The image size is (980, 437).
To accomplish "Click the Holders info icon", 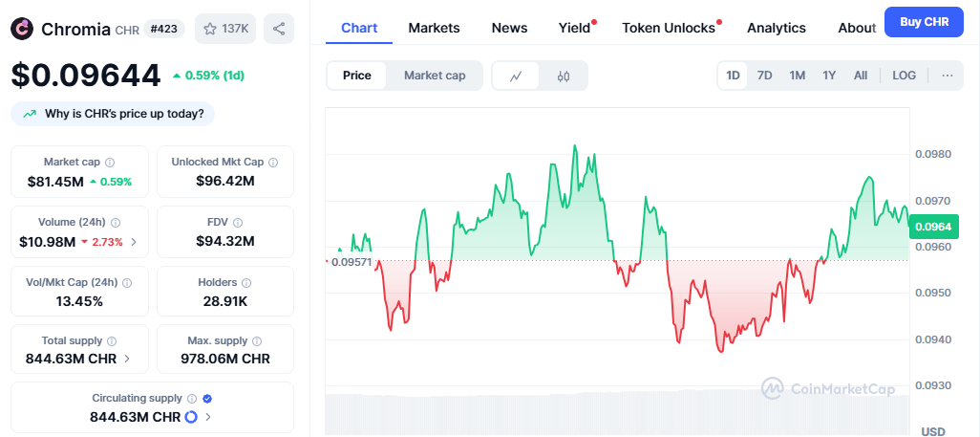I will [x=246, y=282].
